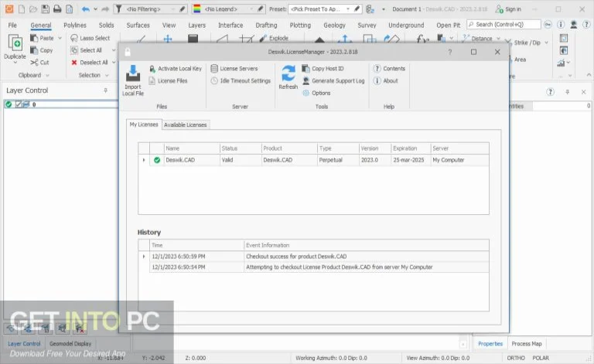Expand the Deswik.CAD license row
The height and width of the screenshot is (364, 594).
tap(144, 160)
